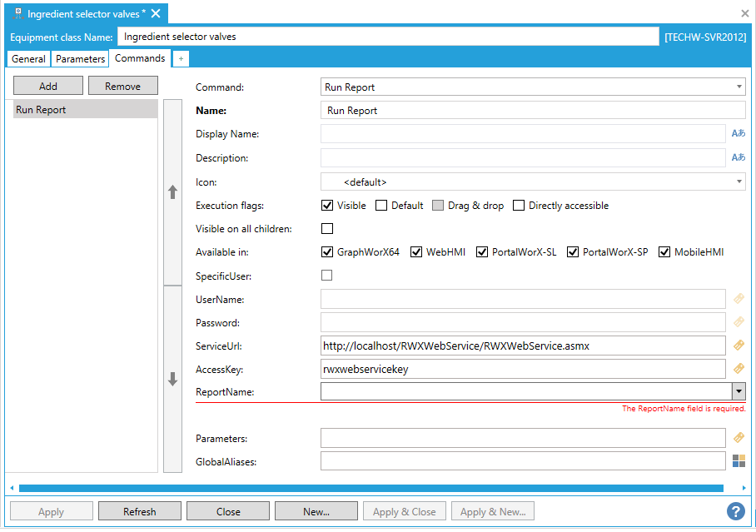Click the tag icon next to ServiceUrl
This screenshot has height=532, width=756.
[x=738, y=345]
